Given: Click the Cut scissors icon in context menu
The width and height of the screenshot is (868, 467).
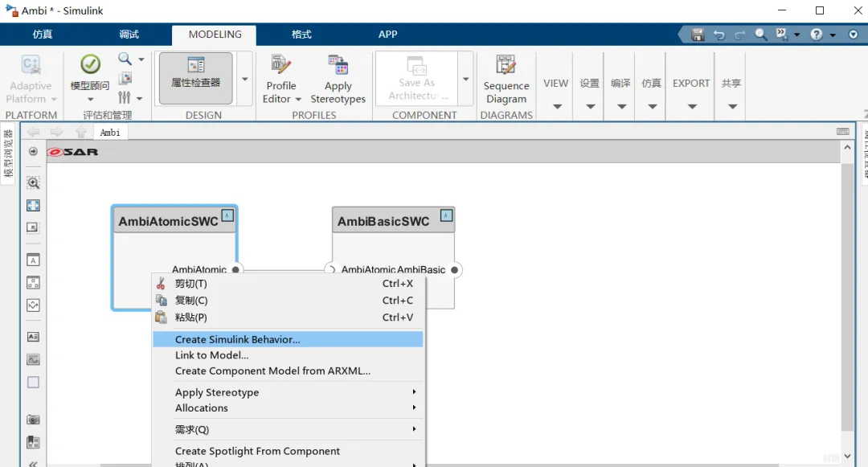Looking at the screenshot, I should pyautogui.click(x=161, y=283).
